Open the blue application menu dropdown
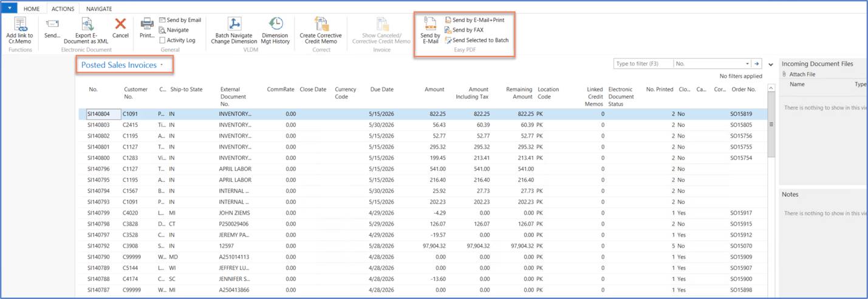The height and width of the screenshot is (299, 868). point(10,8)
